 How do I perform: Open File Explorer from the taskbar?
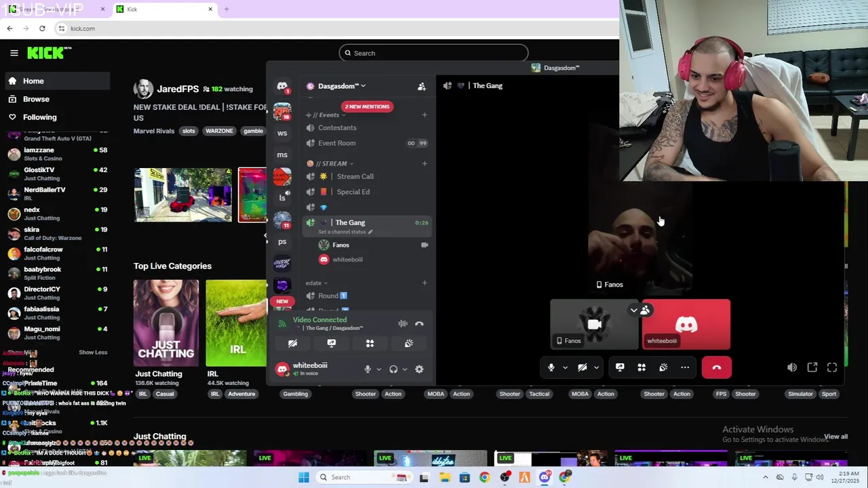click(444, 477)
